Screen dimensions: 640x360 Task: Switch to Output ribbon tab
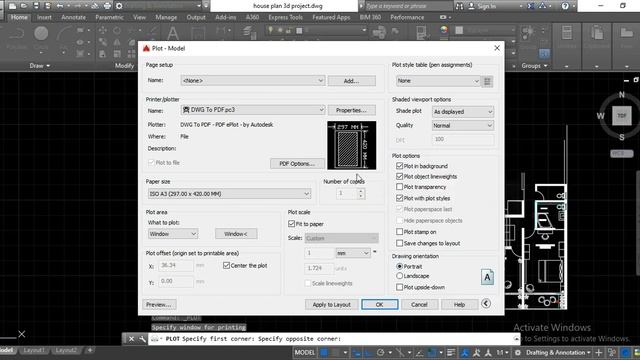196,18
